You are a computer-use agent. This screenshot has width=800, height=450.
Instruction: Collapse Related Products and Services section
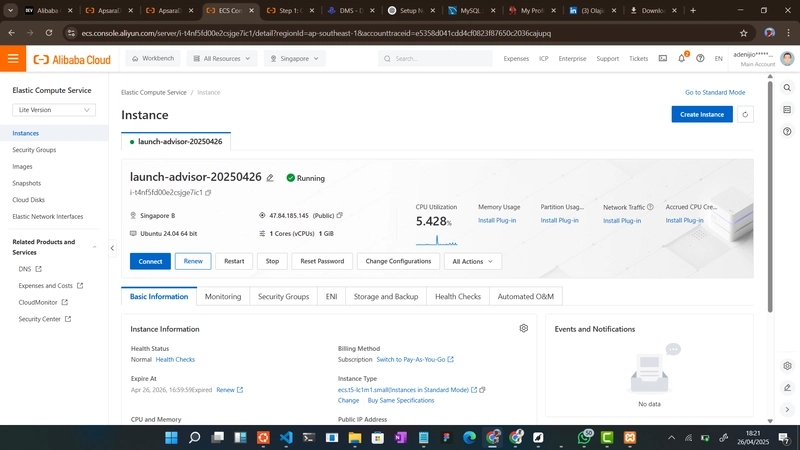(x=94, y=247)
